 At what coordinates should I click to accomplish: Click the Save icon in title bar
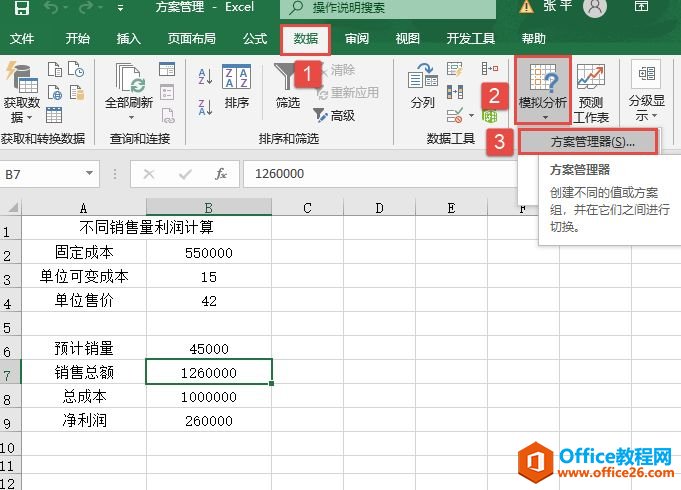[x=22, y=7]
